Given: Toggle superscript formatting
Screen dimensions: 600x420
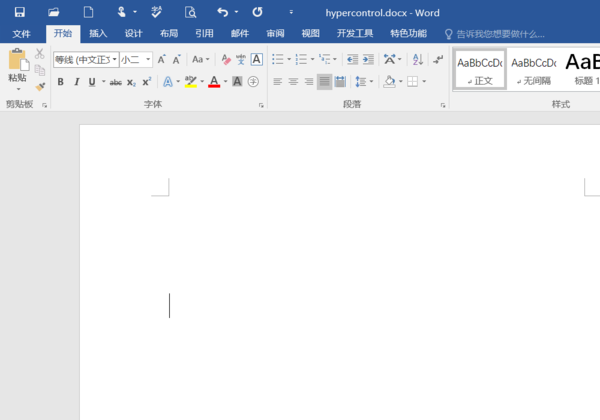Looking at the screenshot, I should click(x=147, y=81).
